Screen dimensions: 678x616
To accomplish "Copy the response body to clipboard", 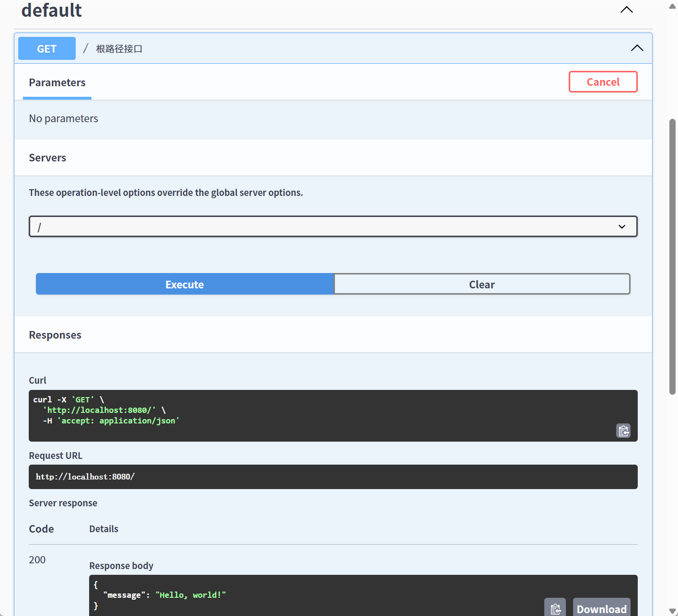I will pyautogui.click(x=555, y=608).
